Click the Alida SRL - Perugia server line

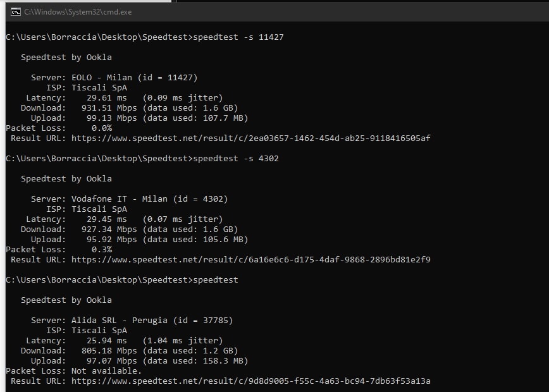pos(132,321)
